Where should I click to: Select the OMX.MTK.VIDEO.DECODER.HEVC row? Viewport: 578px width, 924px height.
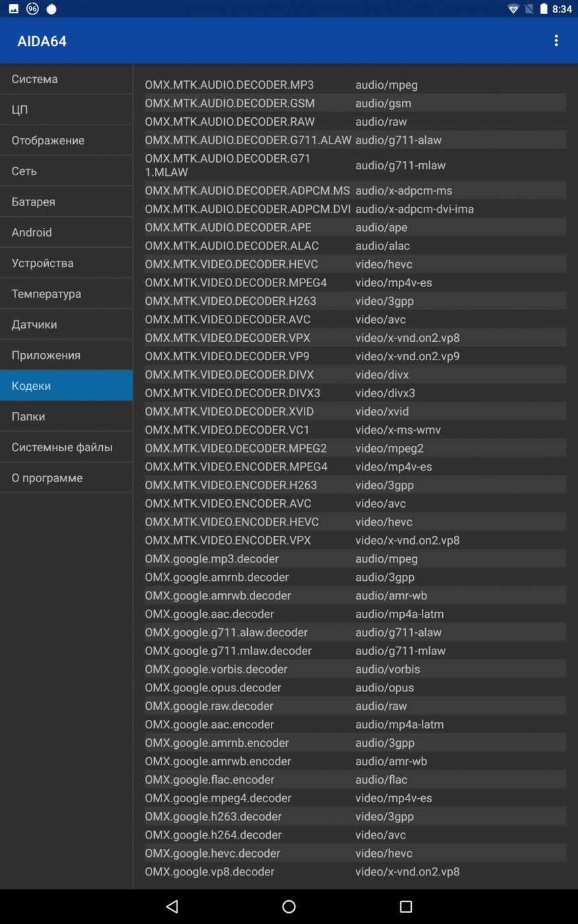click(355, 264)
